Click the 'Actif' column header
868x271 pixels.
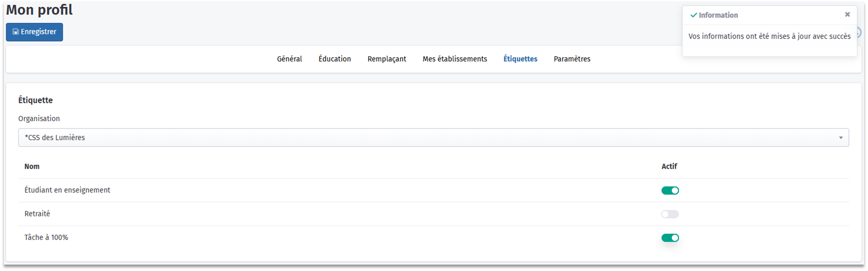pos(669,166)
